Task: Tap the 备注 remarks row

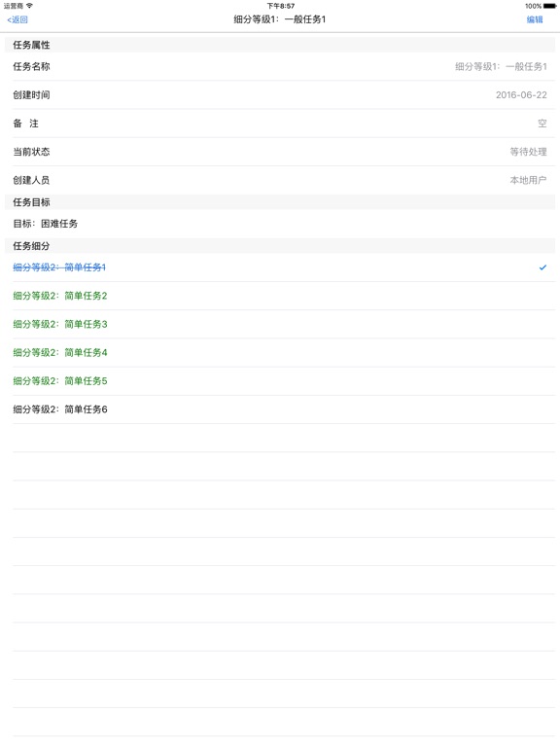Action: pos(280,124)
